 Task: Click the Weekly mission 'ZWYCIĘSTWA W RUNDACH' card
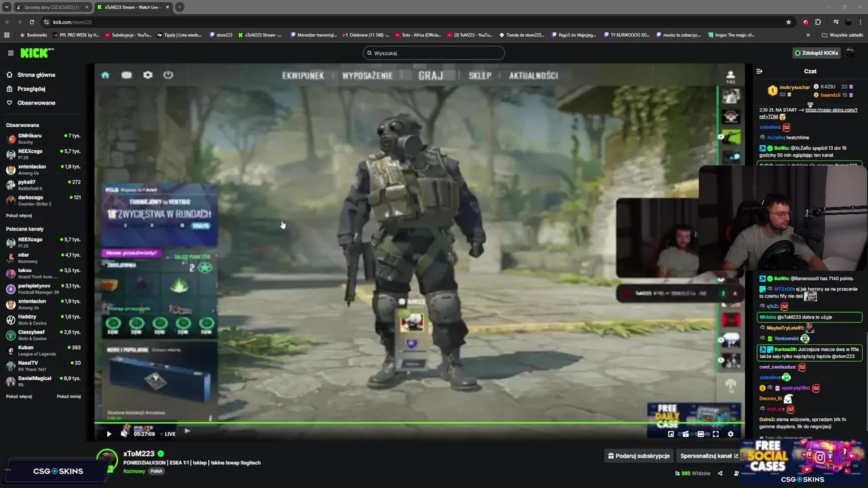click(x=159, y=214)
